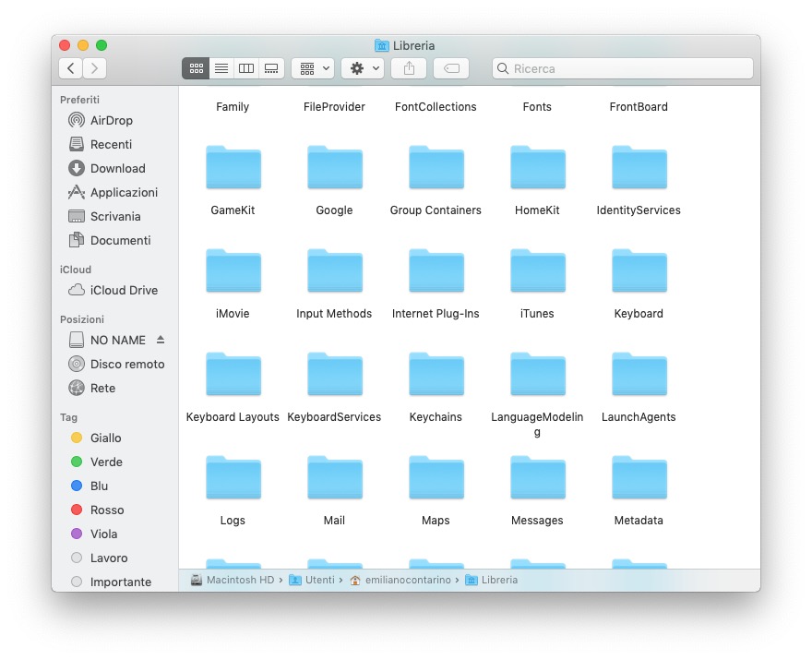Switch to list view
The width and height of the screenshot is (812, 660).
(221, 67)
